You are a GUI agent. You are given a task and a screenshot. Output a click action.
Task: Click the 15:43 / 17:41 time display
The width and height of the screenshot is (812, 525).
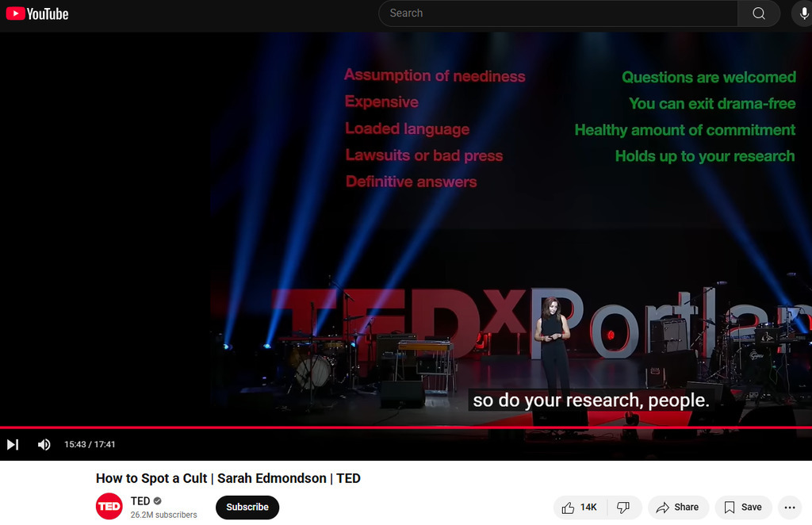(90, 444)
